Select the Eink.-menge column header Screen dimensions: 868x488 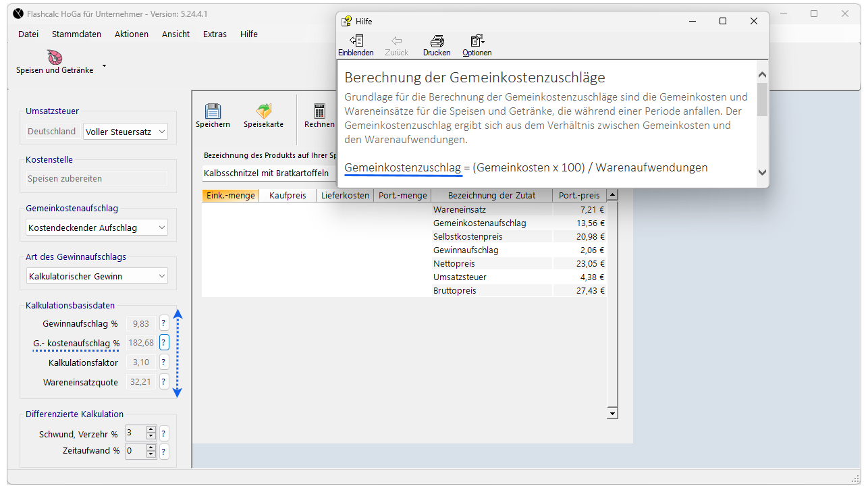(230, 196)
